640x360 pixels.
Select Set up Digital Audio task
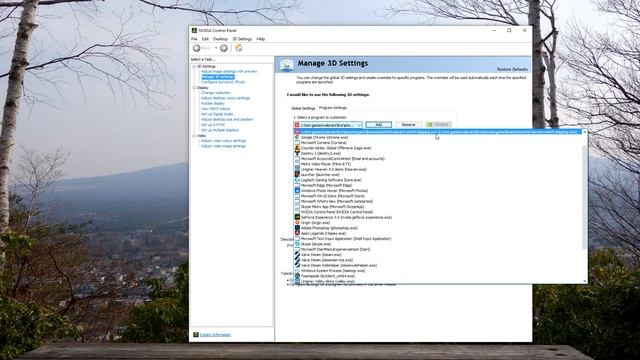(217, 114)
